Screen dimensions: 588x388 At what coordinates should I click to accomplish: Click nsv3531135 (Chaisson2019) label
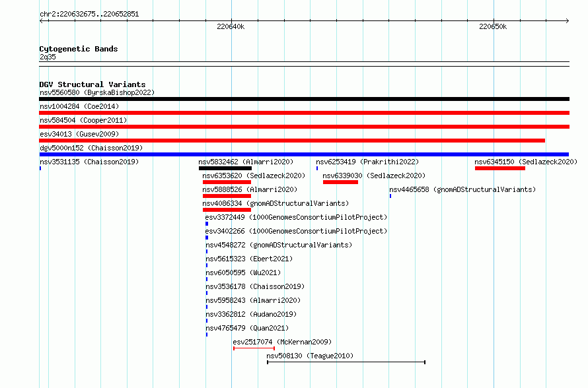click(89, 162)
